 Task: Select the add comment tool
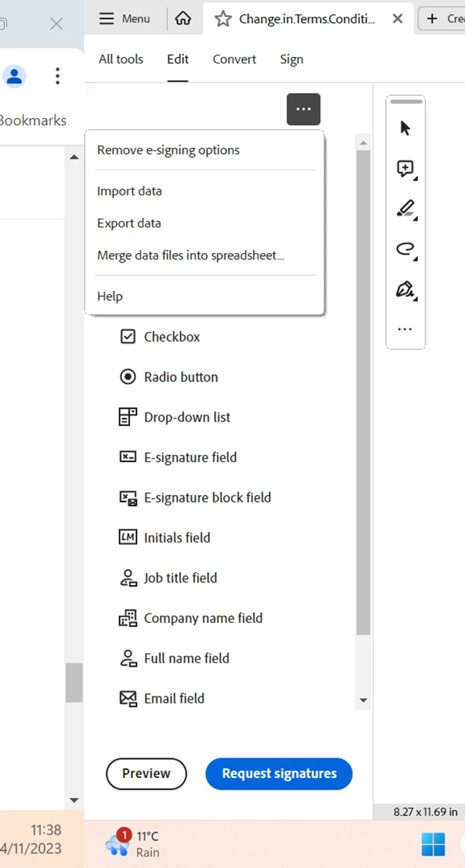pyautogui.click(x=405, y=168)
